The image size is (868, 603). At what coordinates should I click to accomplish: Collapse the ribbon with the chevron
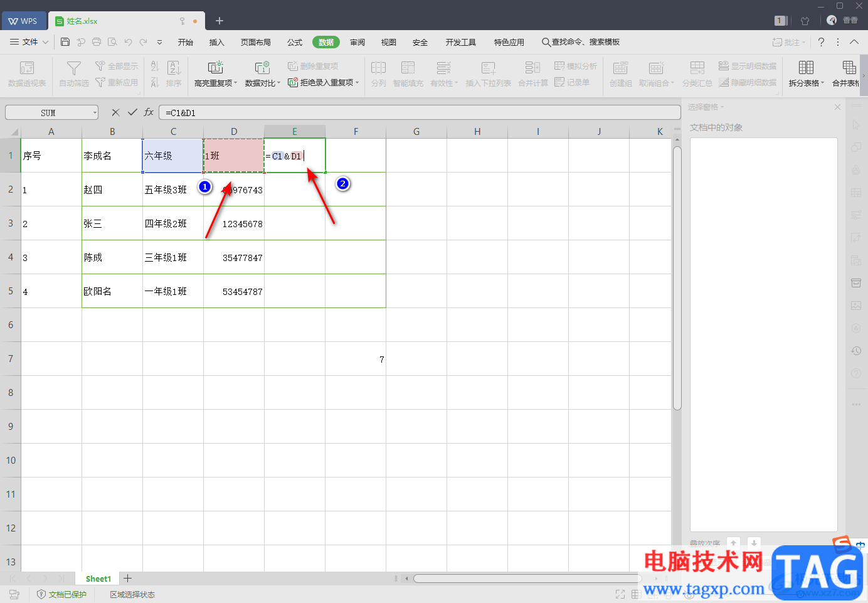854,42
